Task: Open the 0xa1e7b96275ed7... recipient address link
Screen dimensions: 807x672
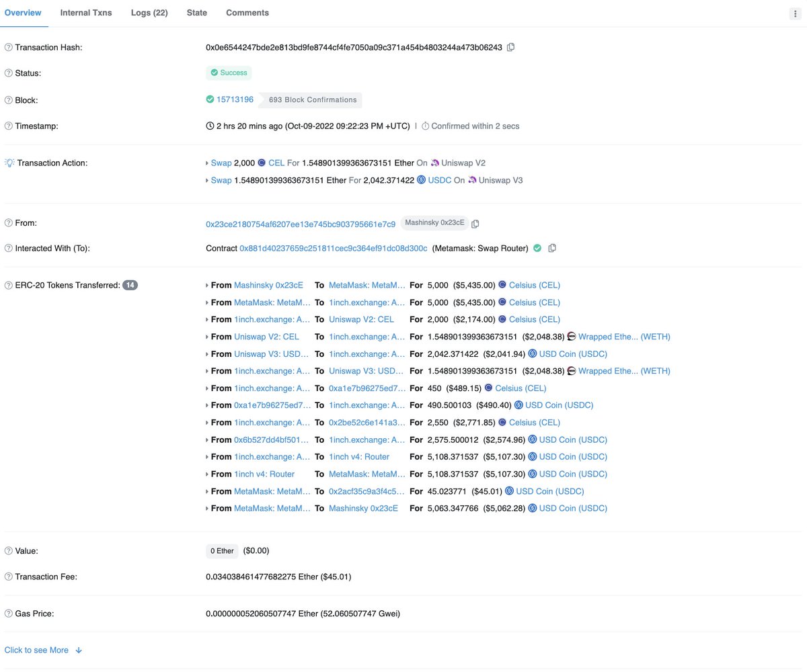Action: [367, 388]
